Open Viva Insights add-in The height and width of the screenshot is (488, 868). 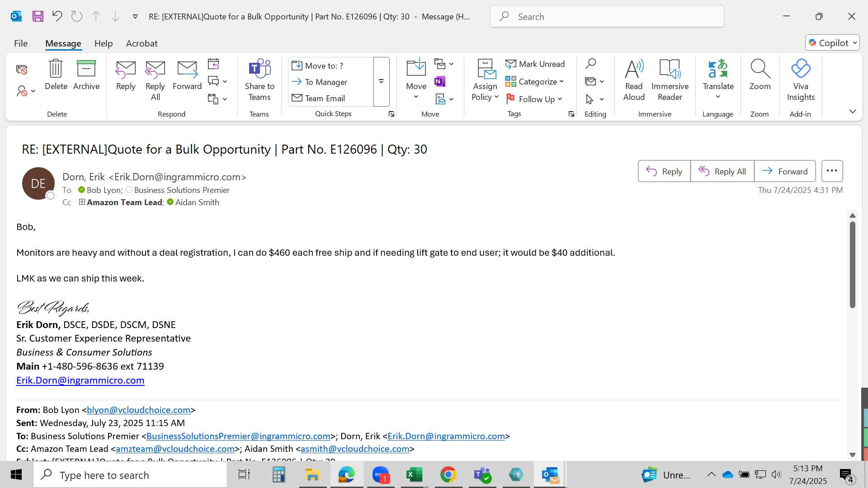(801, 80)
